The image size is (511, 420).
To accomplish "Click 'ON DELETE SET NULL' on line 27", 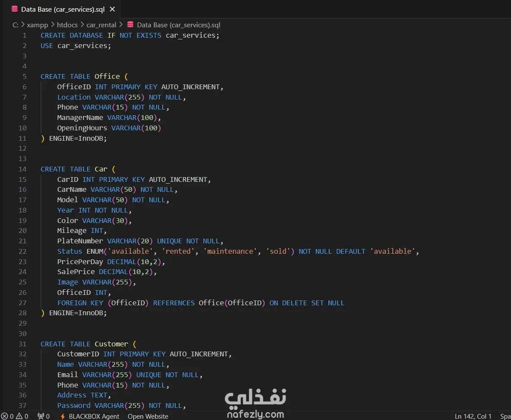I will tap(307, 303).
